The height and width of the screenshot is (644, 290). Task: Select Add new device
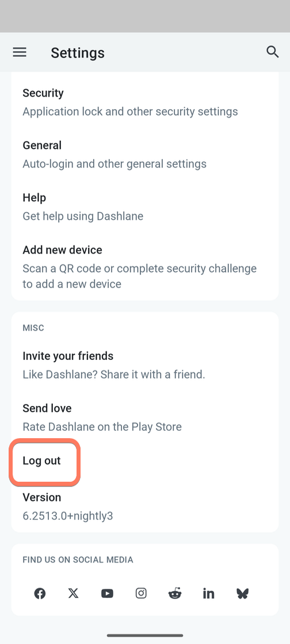coord(145,267)
